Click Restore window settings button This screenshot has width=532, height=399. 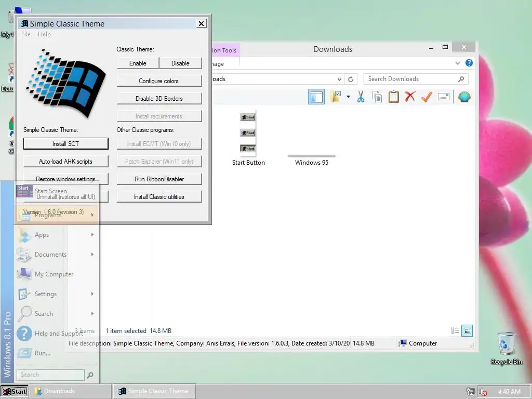[66, 179]
